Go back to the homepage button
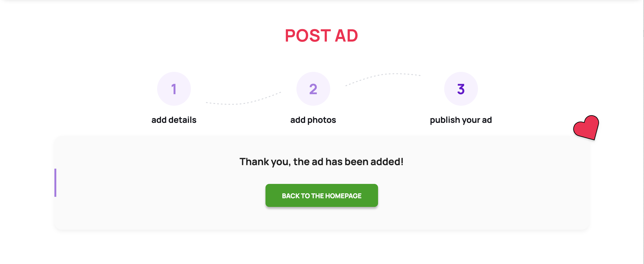Screen dimensions: 644x264 (322, 195)
